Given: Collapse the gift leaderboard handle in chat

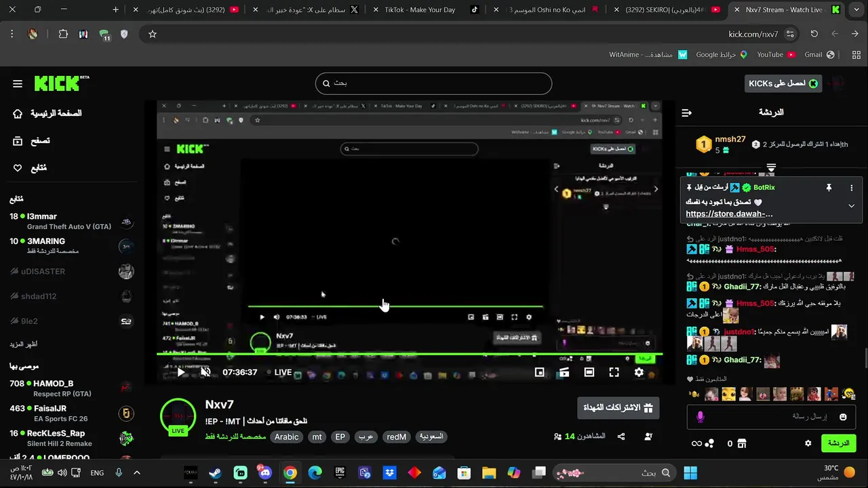Looking at the screenshot, I should tap(771, 167).
